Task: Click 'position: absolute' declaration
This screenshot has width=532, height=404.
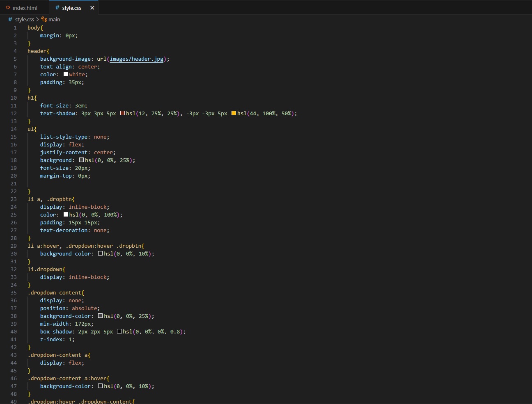Action: (x=70, y=308)
